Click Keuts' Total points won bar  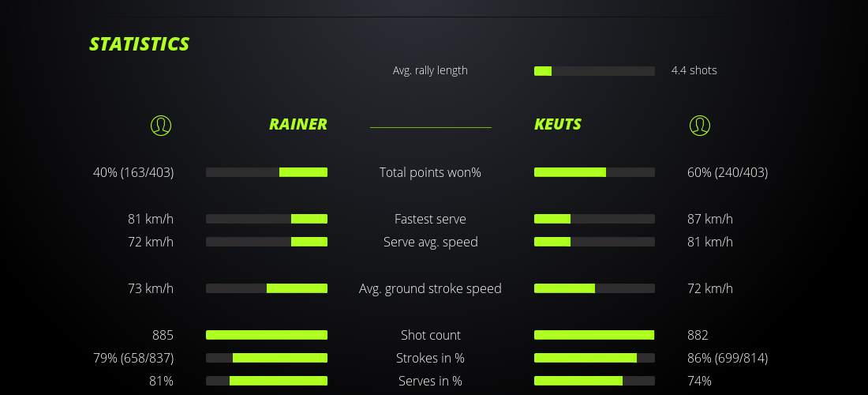(594, 172)
